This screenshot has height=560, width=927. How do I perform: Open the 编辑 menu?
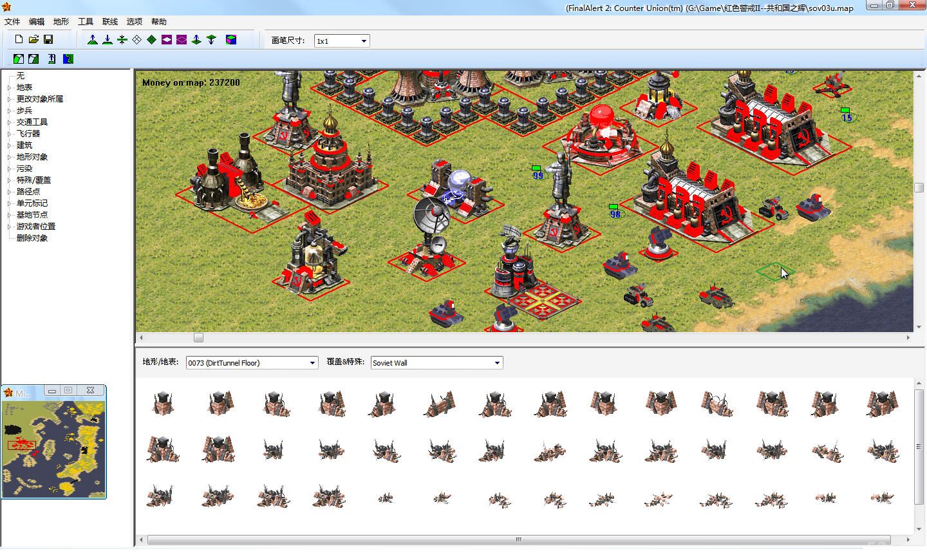(37, 22)
